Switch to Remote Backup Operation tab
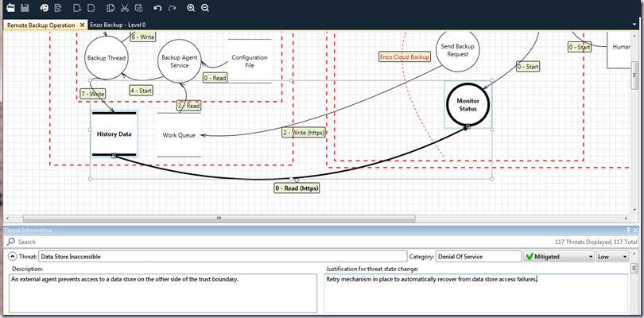Viewport: 644px width, 318px height. 41,25
